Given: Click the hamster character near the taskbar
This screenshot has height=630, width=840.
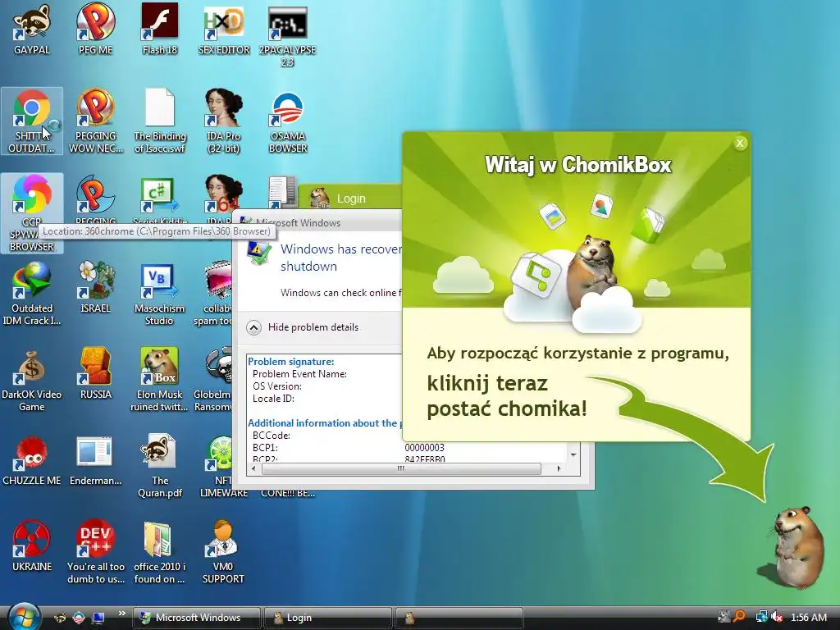Looking at the screenshot, I should [797, 547].
